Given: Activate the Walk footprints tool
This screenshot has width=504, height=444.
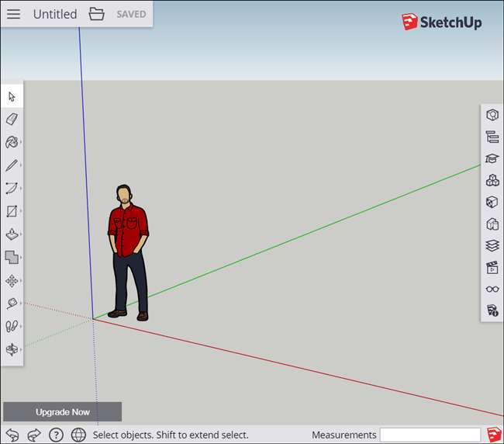Looking at the screenshot, I should [12, 326].
